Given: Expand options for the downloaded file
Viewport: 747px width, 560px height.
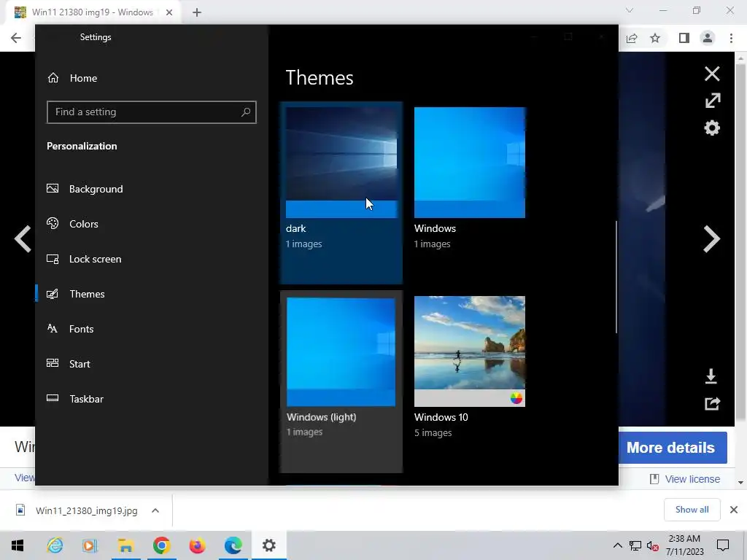Looking at the screenshot, I should point(155,510).
